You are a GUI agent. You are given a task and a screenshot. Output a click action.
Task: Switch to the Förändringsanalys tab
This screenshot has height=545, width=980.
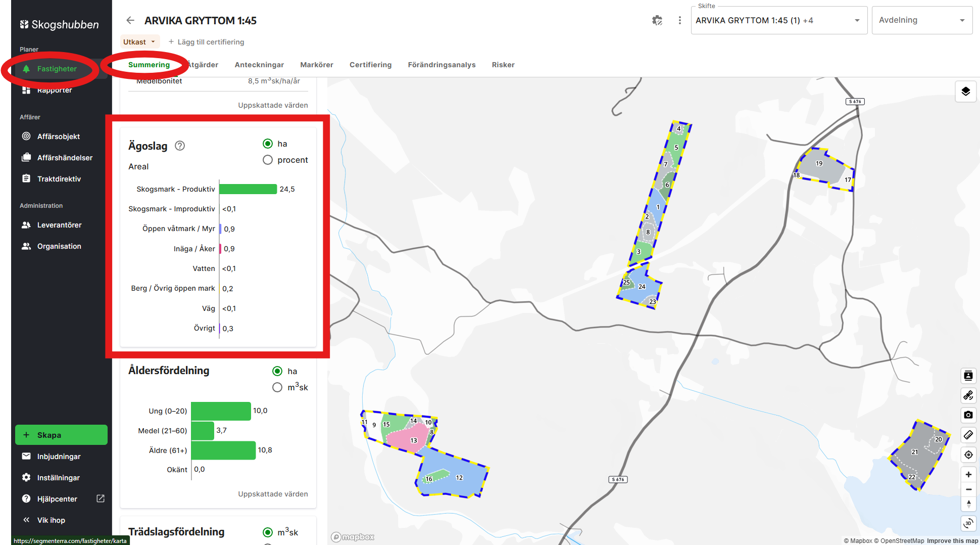pyautogui.click(x=442, y=65)
